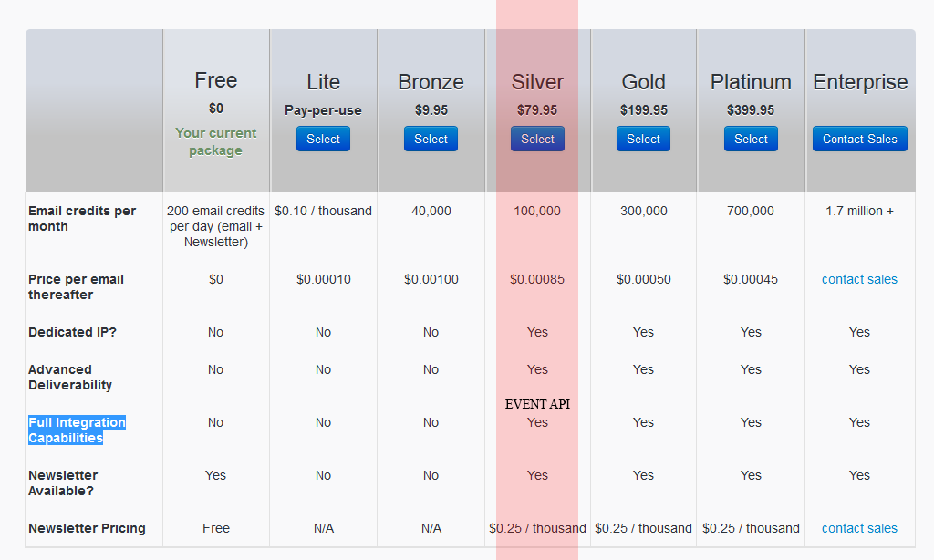Open contact sales link in Newsletter Pricing row
934x560 pixels.
(859, 528)
